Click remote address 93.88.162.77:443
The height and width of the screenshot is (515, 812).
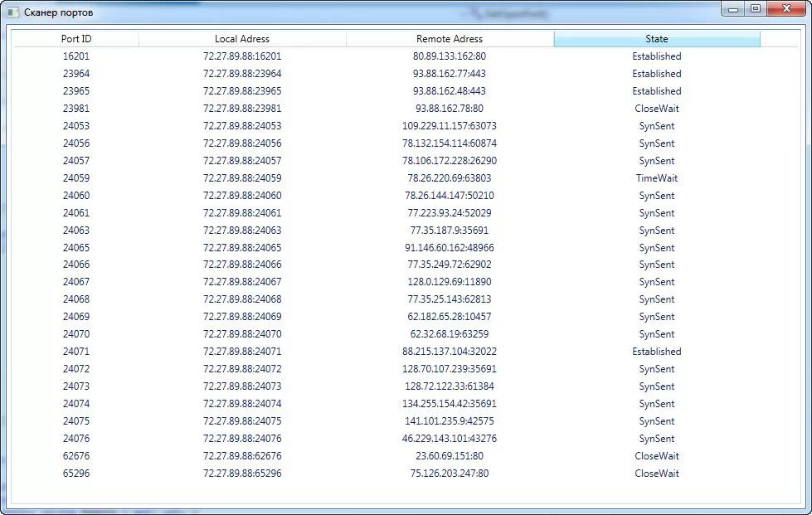(x=450, y=74)
